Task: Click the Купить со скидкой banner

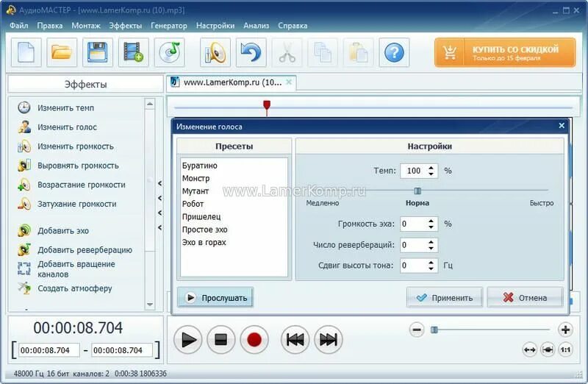Action: click(505, 52)
